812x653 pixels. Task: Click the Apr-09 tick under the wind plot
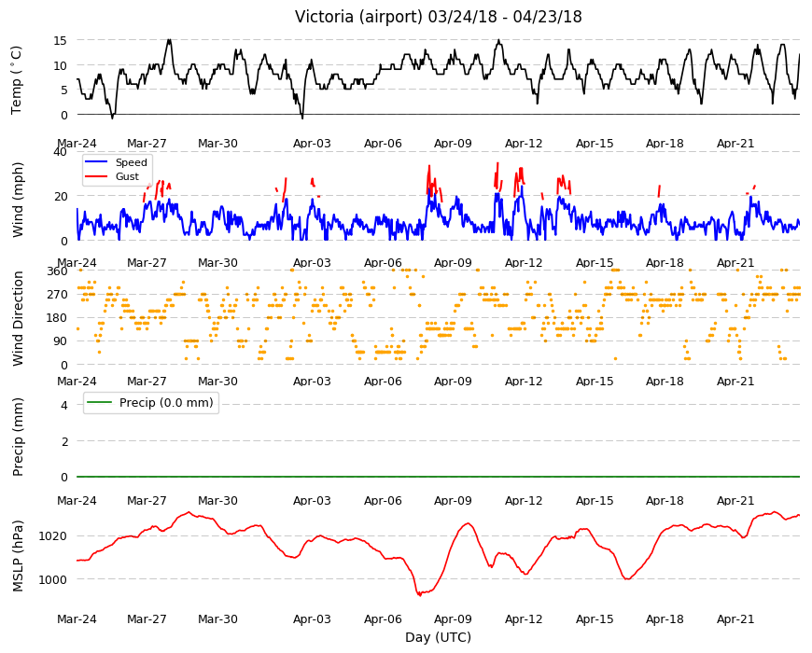(x=453, y=262)
